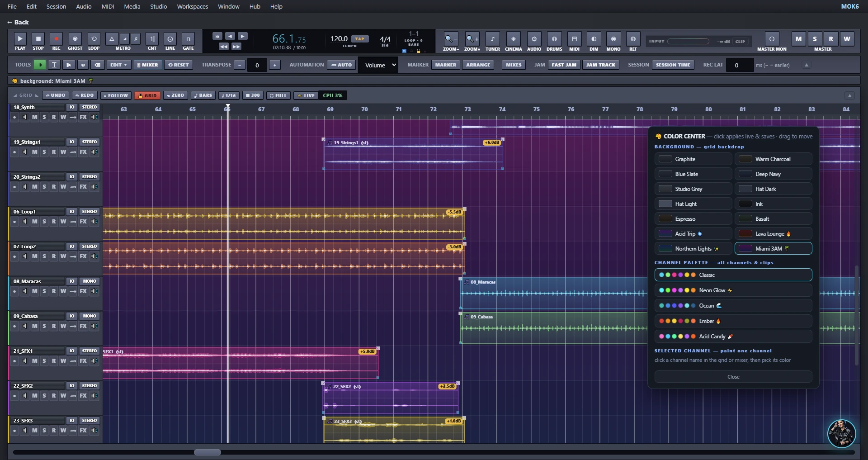The height and width of the screenshot is (460, 868).
Task: Open the AUDIO settings icon
Action: (534, 39)
